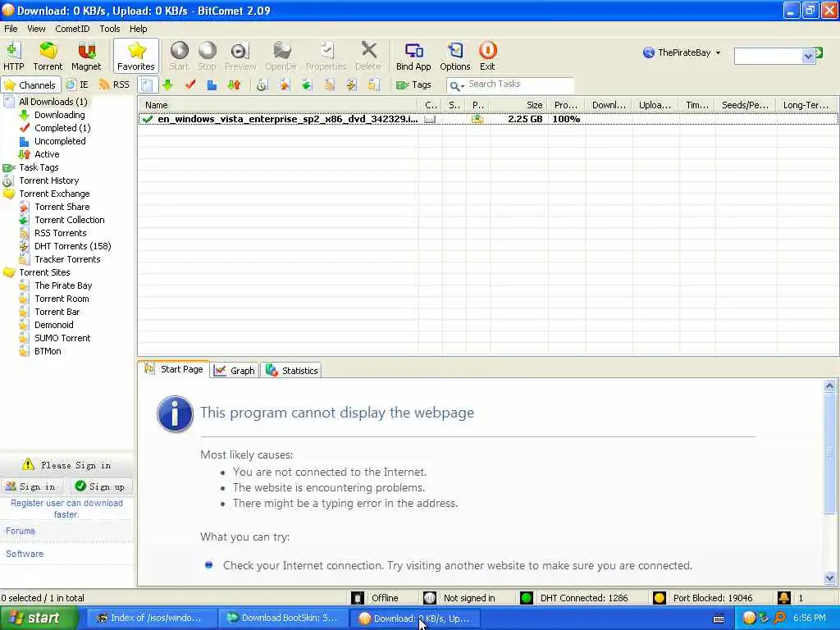Open The Pirate Bay site entry

click(63, 285)
